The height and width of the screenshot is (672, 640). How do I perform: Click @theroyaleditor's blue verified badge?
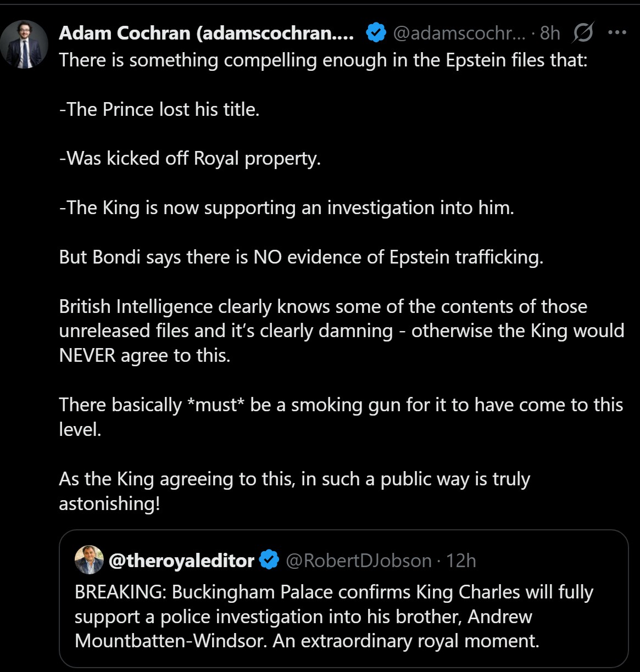coord(269,561)
